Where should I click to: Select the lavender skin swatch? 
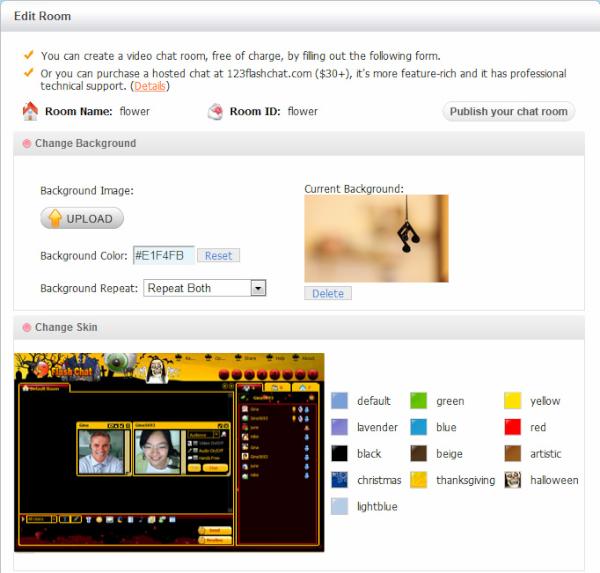tap(339, 427)
